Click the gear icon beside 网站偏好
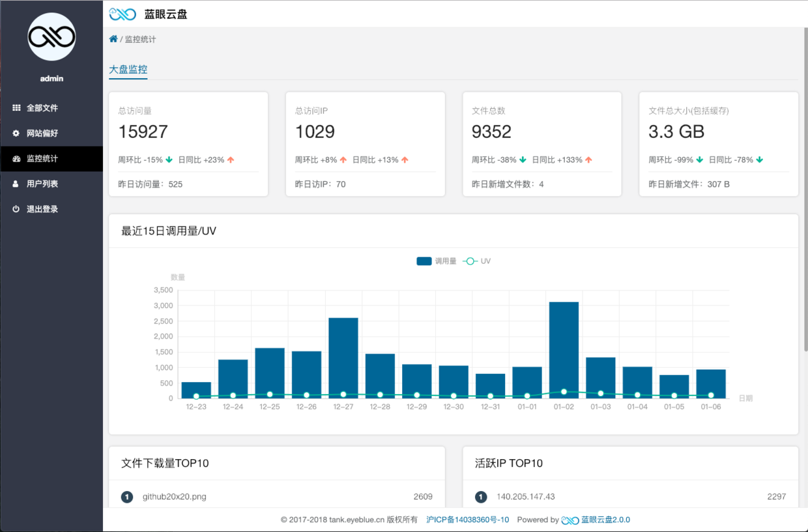The image size is (808, 532). point(16,133)
